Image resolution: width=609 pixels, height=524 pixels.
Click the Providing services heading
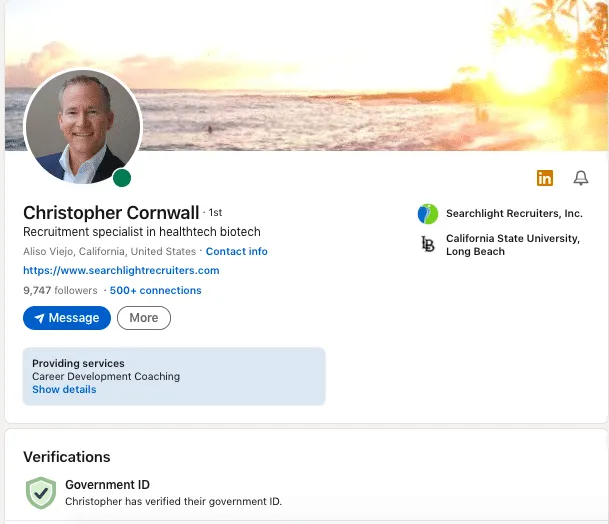pyautogui.click(x=78, y=363)
